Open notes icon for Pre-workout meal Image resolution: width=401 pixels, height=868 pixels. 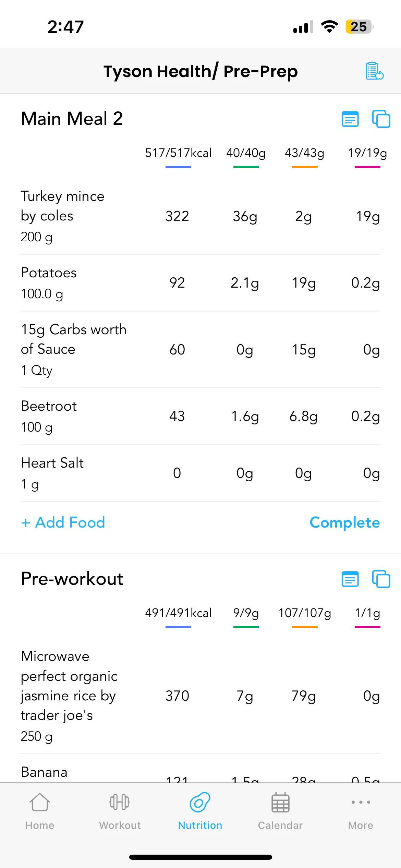pos(350,579)
